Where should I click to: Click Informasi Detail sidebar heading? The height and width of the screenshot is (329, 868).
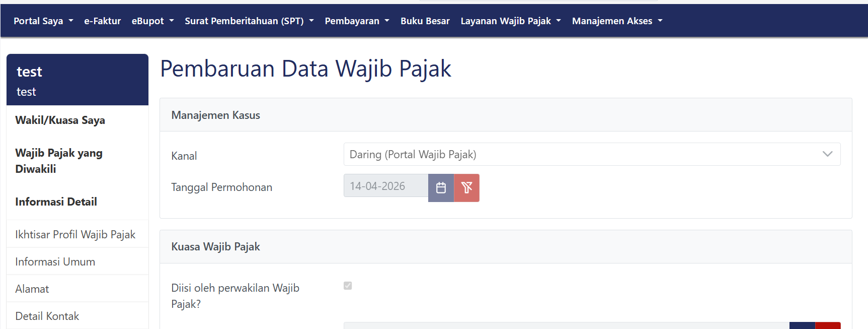[x=56, y=202]
